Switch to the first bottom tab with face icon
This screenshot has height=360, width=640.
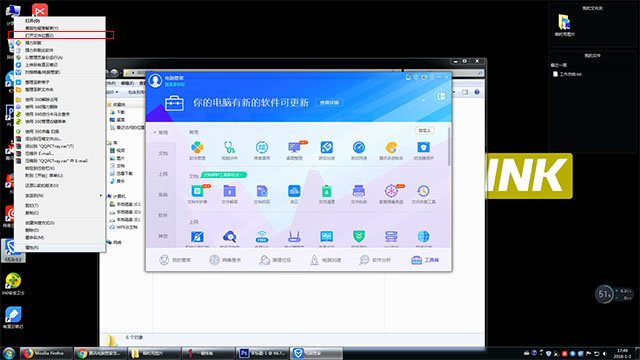[x=175, y=260]
